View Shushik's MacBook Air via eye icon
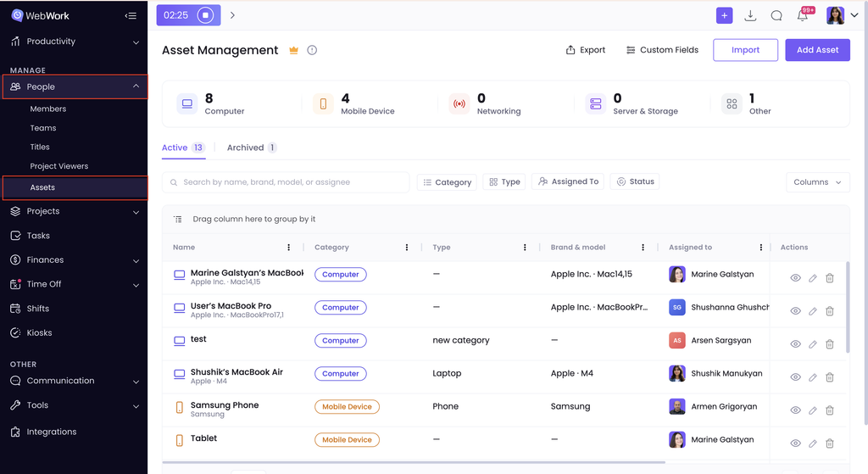Viewport: 868px width, 474px height. coord(795,377)
